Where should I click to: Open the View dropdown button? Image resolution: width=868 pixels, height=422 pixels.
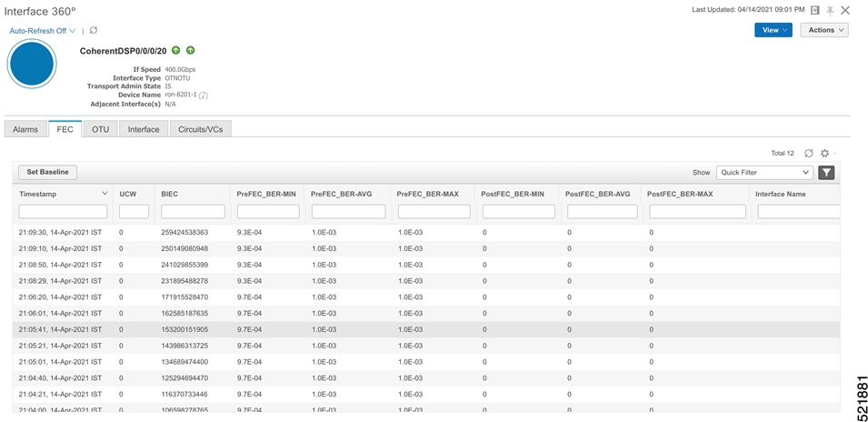[x=773, y=30]
